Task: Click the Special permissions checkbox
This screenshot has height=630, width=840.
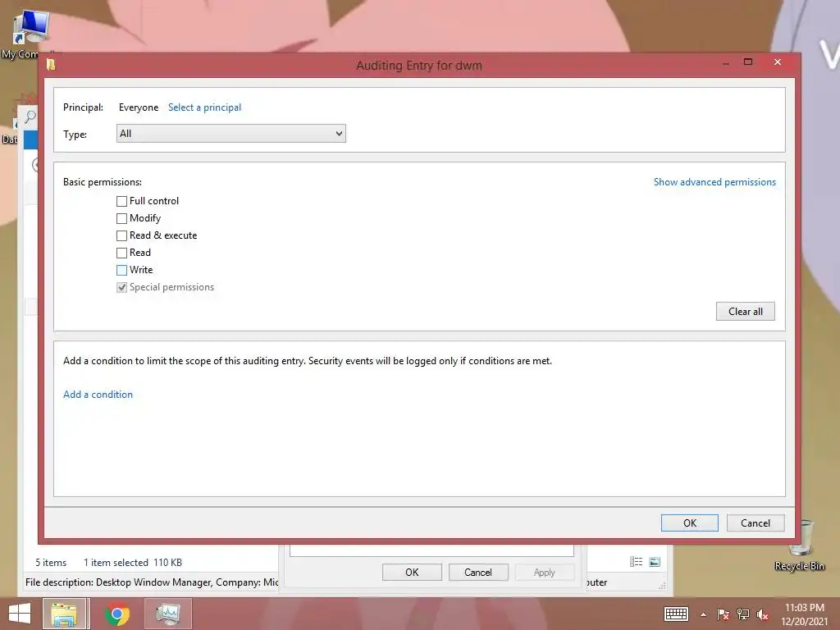Action: point(121,287)
